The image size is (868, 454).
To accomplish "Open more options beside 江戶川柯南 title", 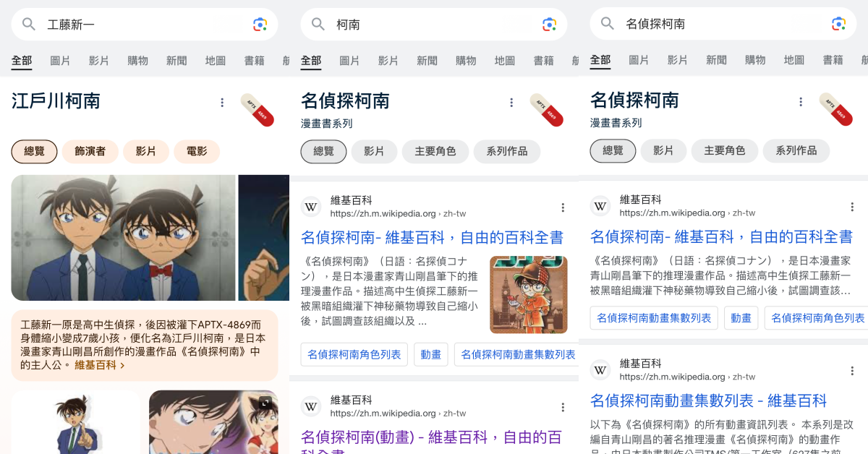I will [x=222, y=103].
